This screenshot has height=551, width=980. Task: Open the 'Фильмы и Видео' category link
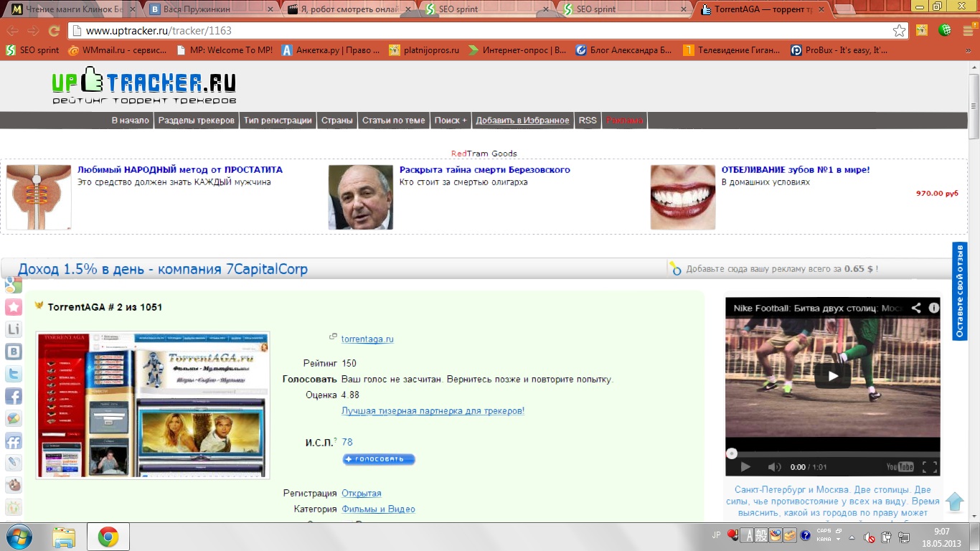tap(378, 509)
